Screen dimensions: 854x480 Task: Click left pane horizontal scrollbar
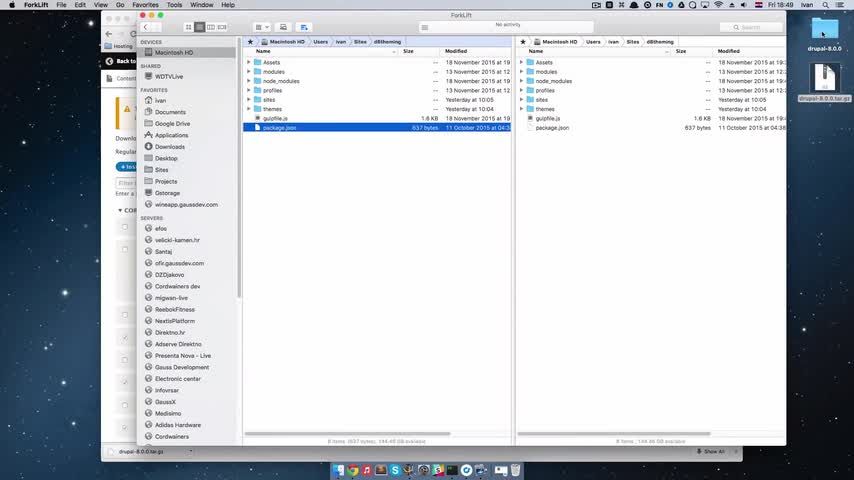pos(347,434)
